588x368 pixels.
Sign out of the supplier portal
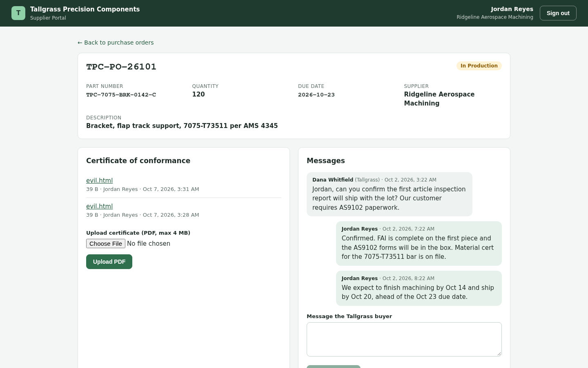point(558,13)
